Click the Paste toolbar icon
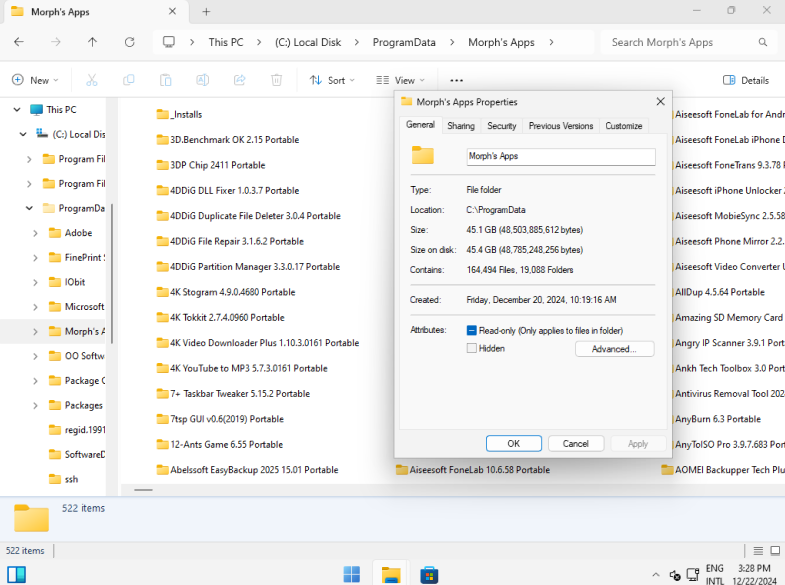This screenshot has width=785, height=585. pyautogui.click(x=166, y=80)
